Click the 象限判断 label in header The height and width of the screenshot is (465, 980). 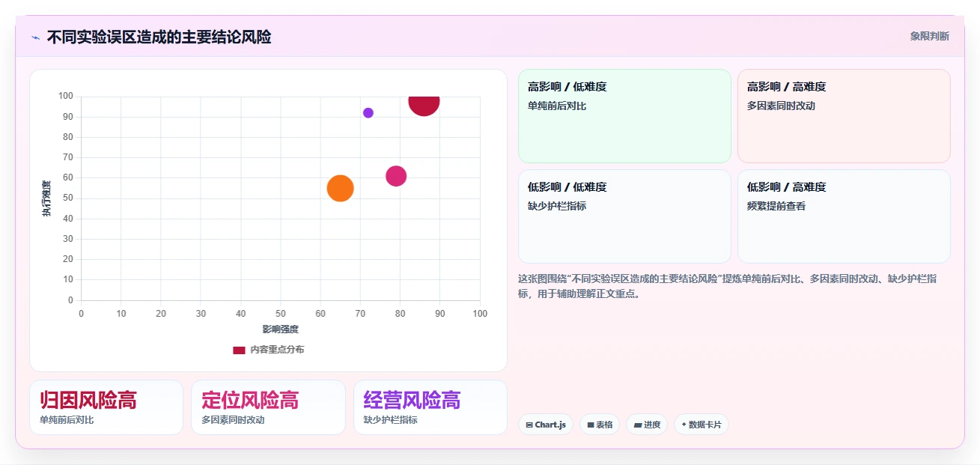pos(929,36)
